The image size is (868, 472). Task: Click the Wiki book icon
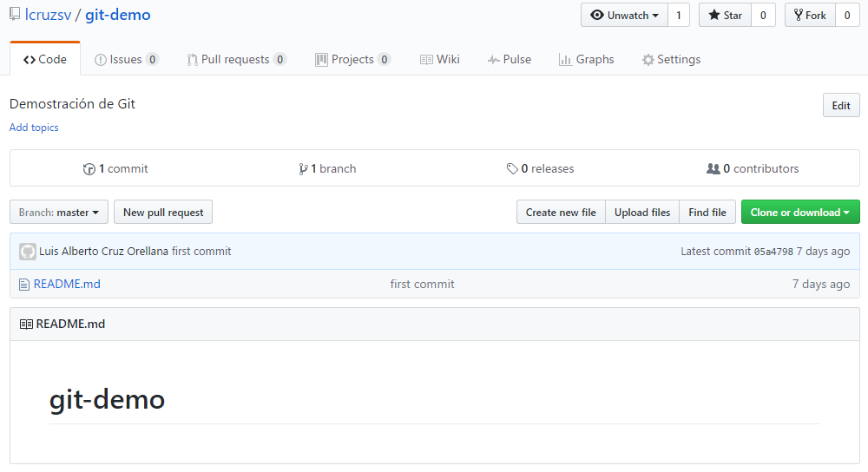(x=426, y=60)
